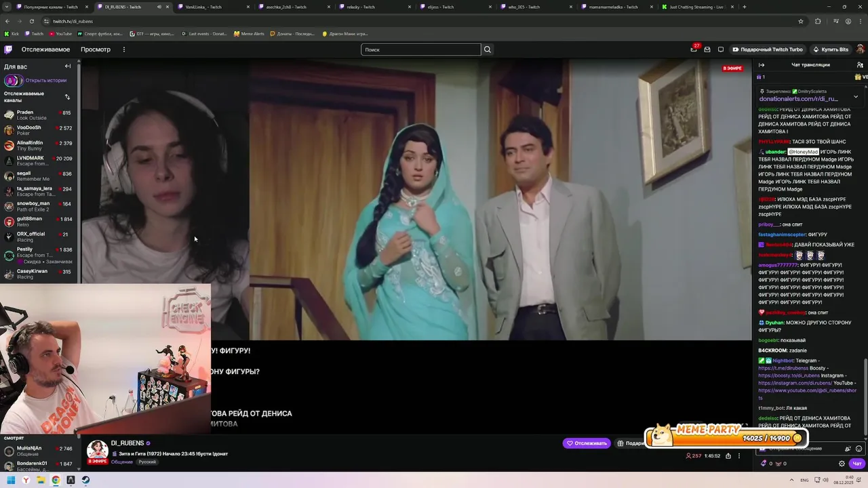Show hidden system tray icons

pyautogui.click(x=791, y=480)
